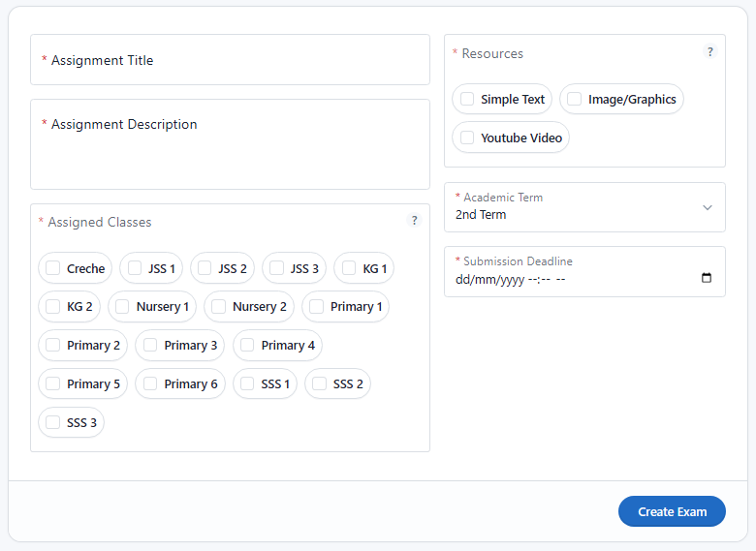Select the JSS 1 class checkbox
The width and height of the screenshot is (756, 551).
134,268
